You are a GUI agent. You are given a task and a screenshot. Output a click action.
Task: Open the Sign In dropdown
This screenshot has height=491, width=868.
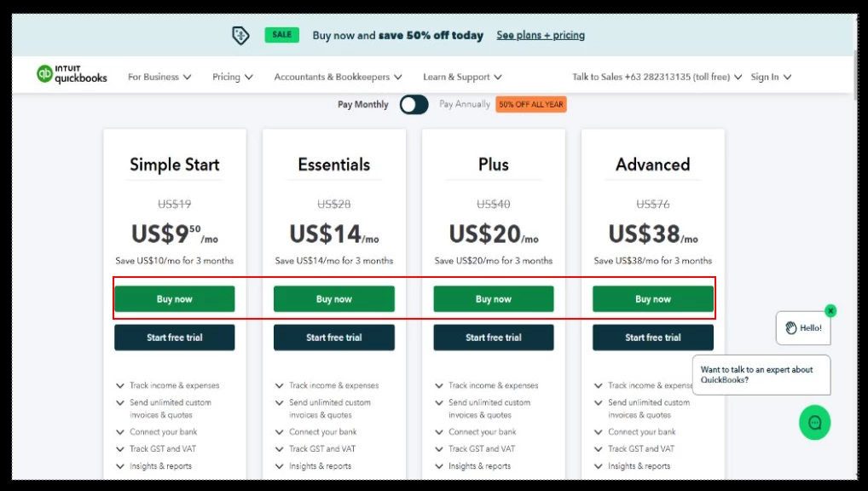(x=771, y=77)
